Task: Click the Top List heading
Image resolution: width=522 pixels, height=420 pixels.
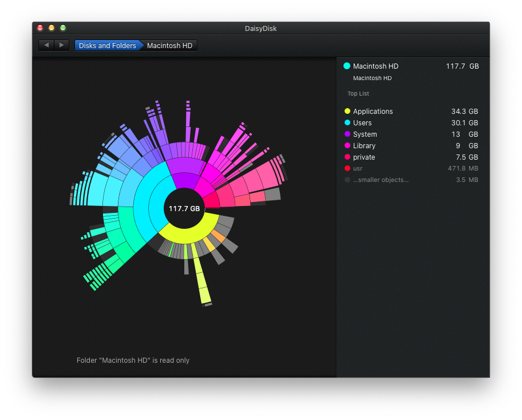Action: (x=358, y=93)
